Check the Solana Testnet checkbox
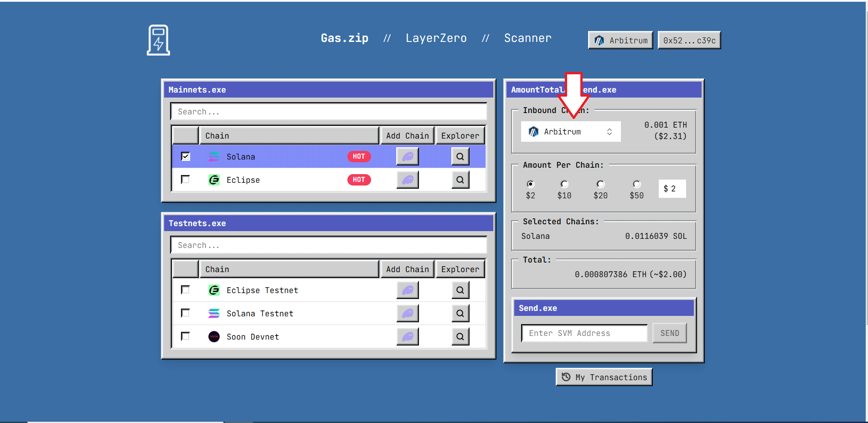Image resolution: width=868 pixels, height=423 pixels. click(185, 313)
